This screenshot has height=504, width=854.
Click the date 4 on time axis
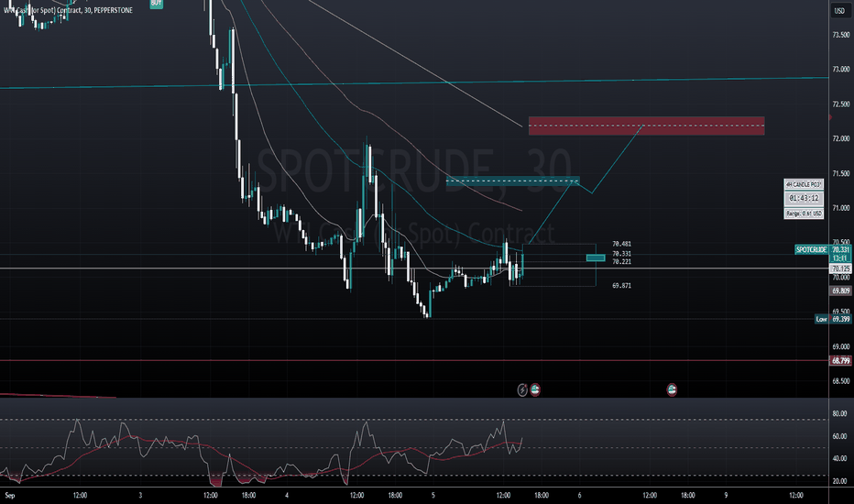coord(287,495)
